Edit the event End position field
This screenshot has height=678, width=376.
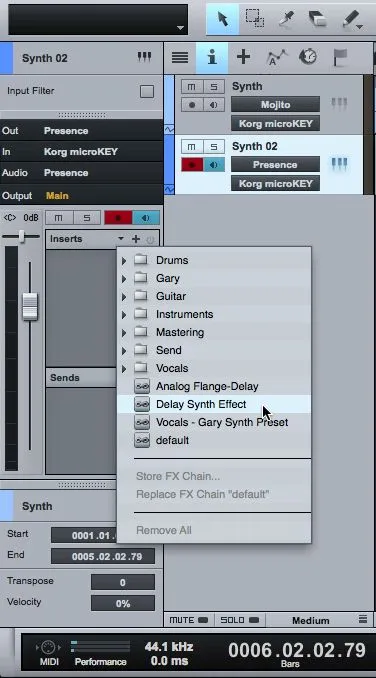click(103, 556)
